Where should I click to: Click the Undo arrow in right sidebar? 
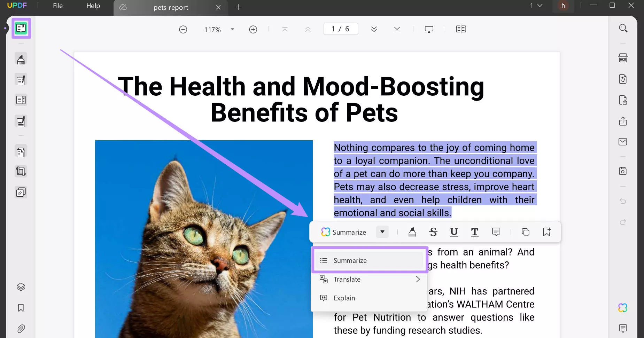(623, 201)
